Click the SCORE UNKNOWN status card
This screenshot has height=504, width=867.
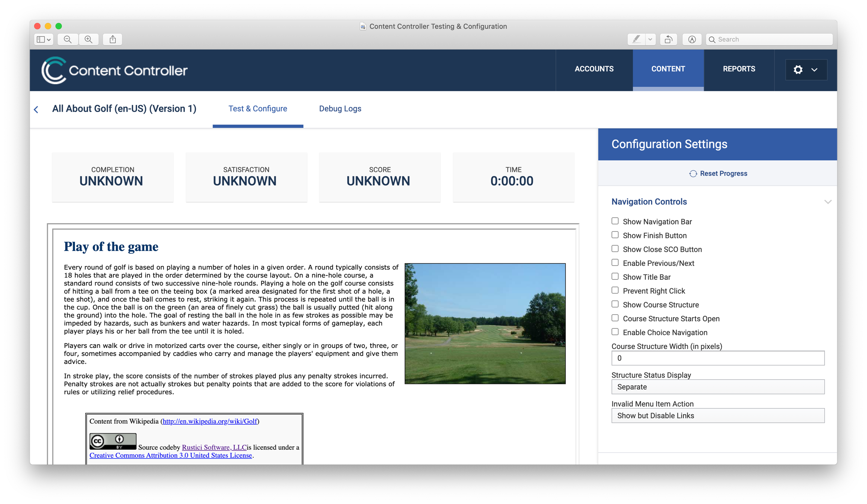[380, 177]
